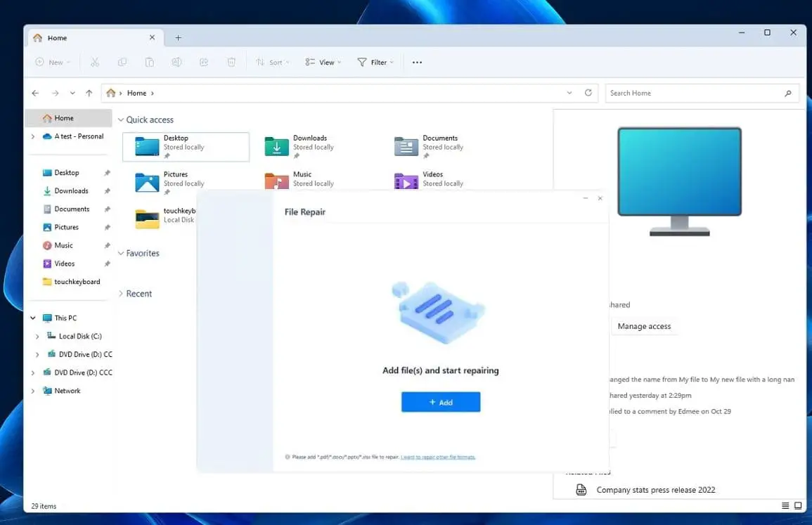Refresh the Home folder view

pos(588,93)
